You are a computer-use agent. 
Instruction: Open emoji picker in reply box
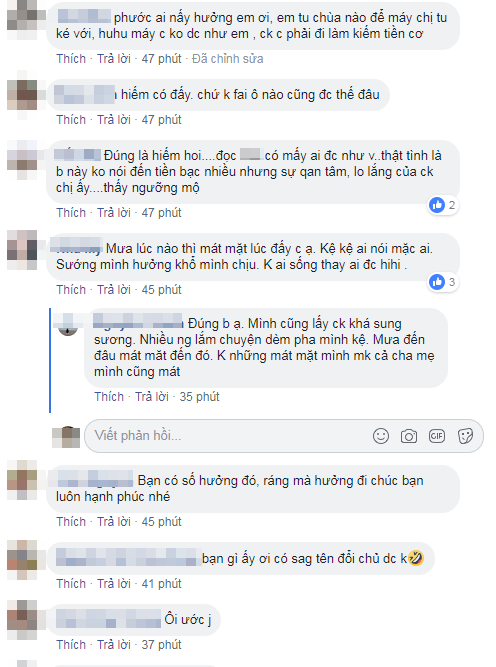381,436
